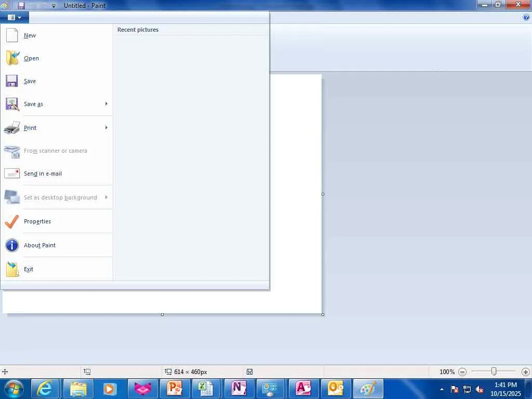Minimize the Paint window
Screen dimensions: 532x399
coord(485,5)
